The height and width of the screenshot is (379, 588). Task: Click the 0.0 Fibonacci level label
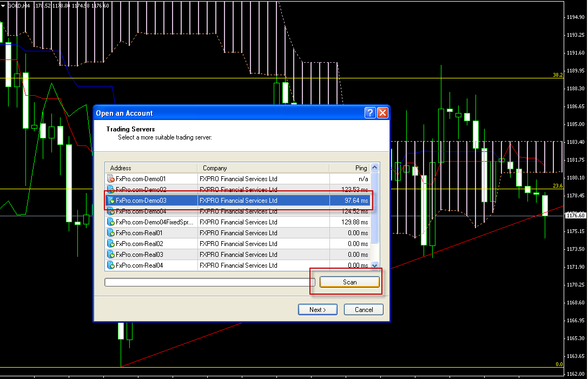click(559, 364)
